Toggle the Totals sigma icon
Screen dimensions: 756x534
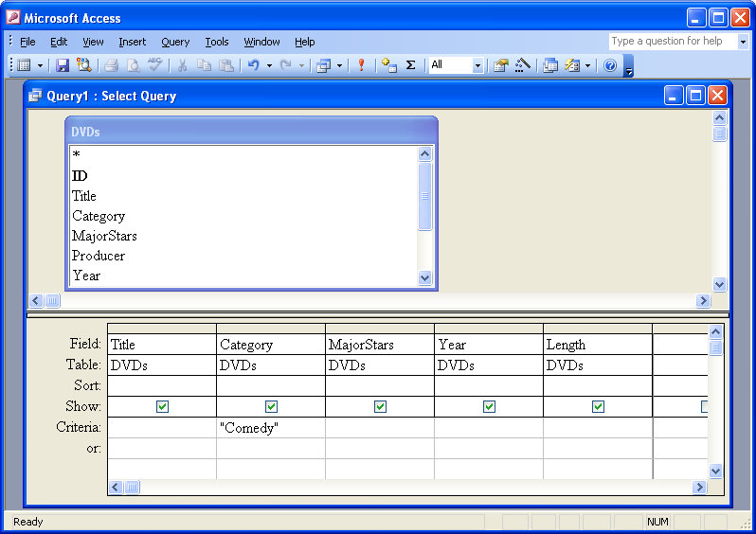(x=410, y=65)
